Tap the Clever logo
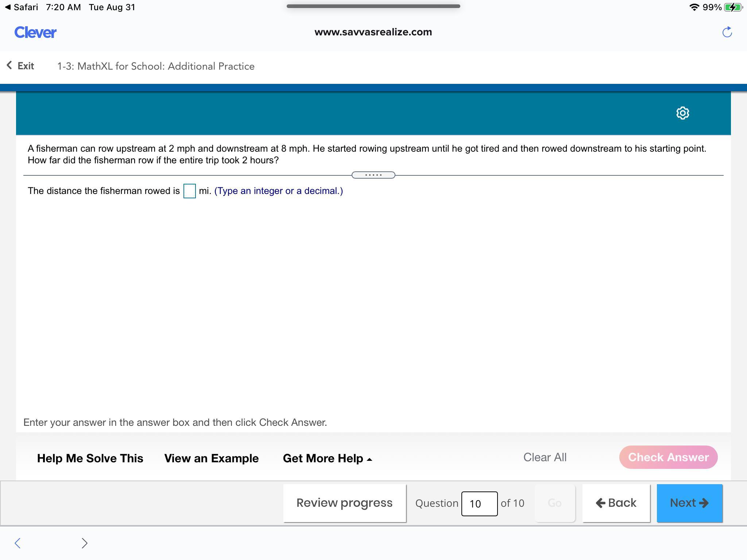Screen dimensions: 747x560 pyautogui.click(x=35, y=32)
